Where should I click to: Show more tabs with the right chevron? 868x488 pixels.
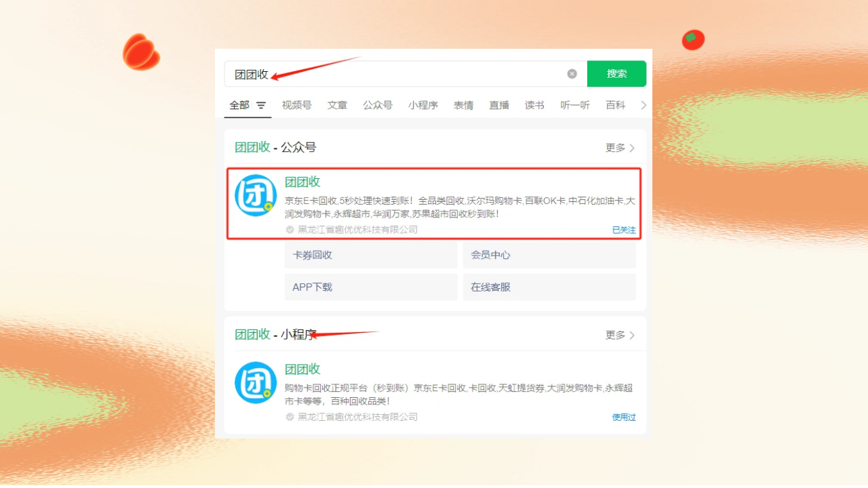coord(644,105)
